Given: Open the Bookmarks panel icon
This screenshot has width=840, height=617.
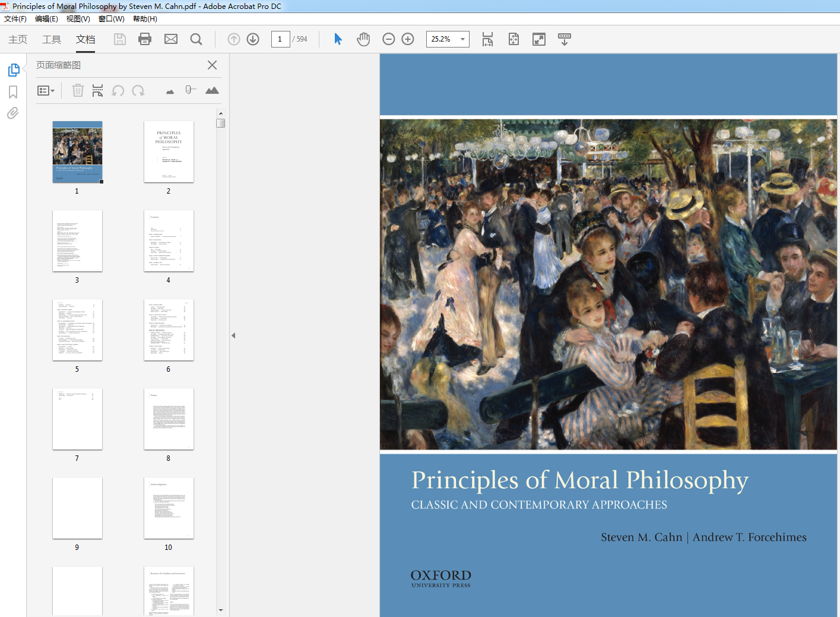Looking at the screenshot, I should [x=13, y=92].
